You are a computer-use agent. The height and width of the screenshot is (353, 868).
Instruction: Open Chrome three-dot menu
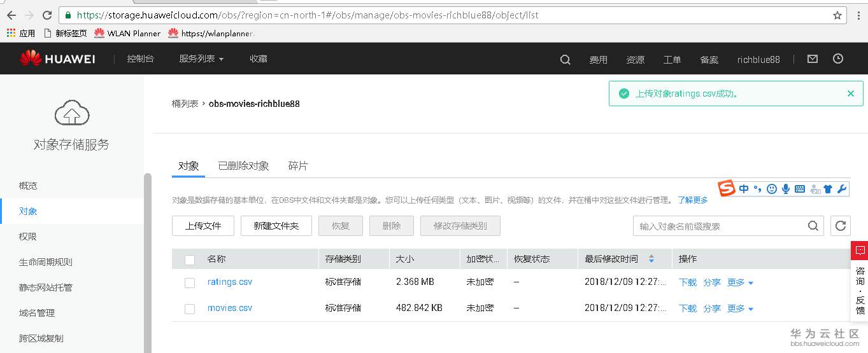pyautogui.click(x=859, y=15)
